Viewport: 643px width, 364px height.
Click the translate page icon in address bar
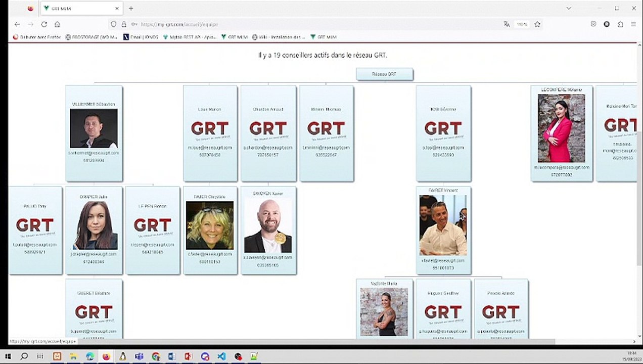coord(507,24)
